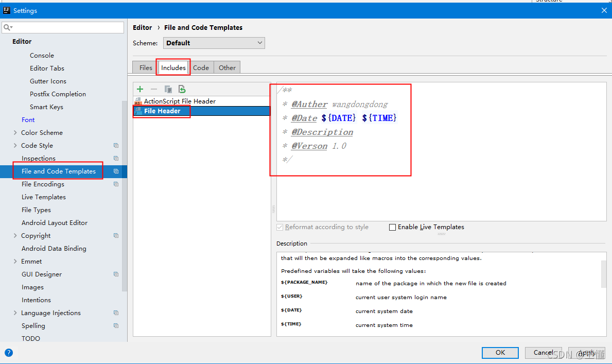Image resolution: width=612 pixels, height=364 pixels.
Task: Enable Live Templates checkbox
Action: 393,227
